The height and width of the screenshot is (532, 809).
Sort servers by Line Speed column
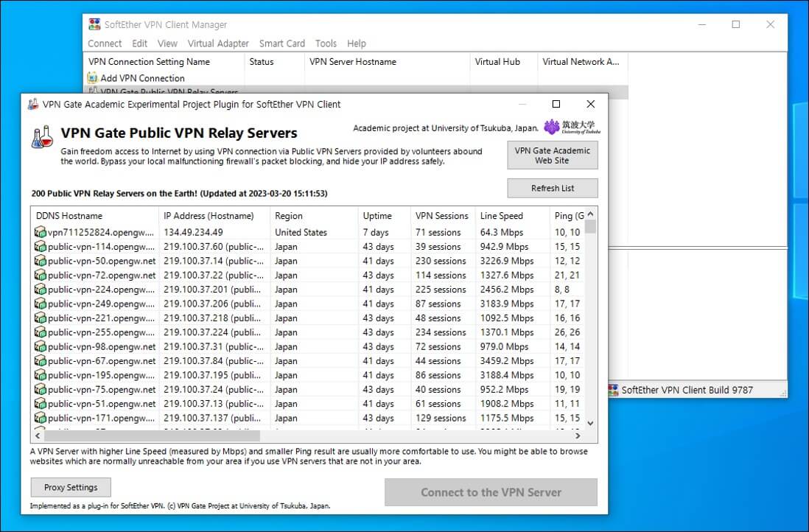(x=501, y=216)
